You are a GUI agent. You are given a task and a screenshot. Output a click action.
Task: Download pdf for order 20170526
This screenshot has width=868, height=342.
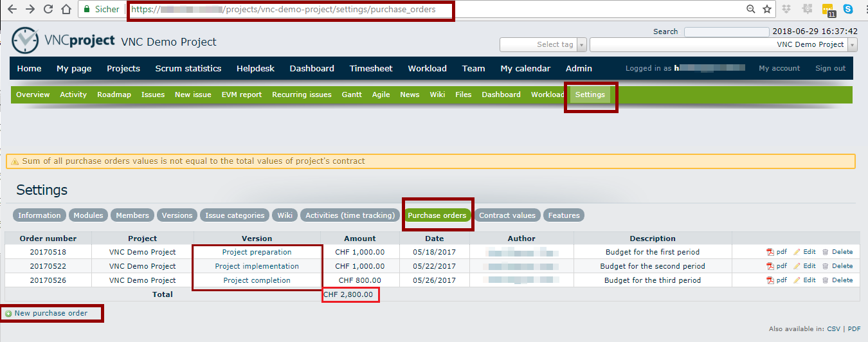coord(777,280)
